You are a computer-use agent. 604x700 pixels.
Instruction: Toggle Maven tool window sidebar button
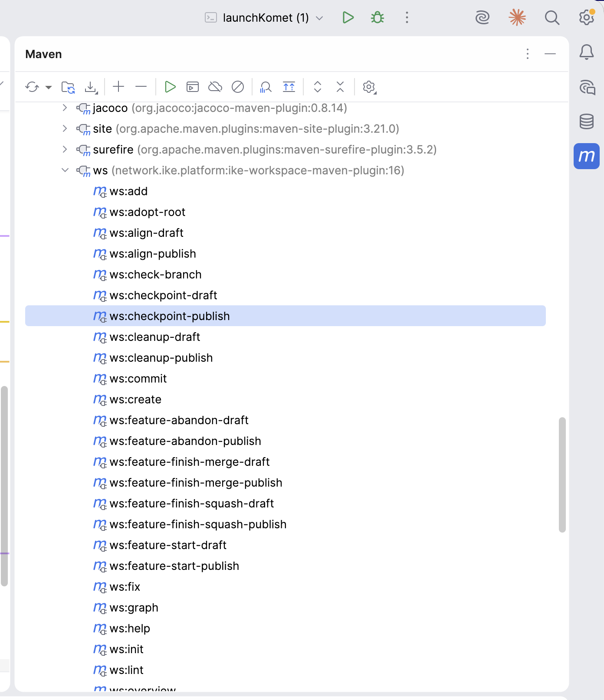tap(587, 156)
